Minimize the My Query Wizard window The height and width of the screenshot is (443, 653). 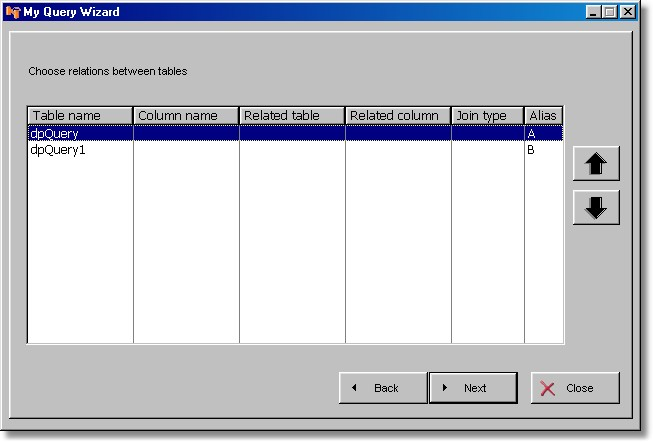(593, 12)
